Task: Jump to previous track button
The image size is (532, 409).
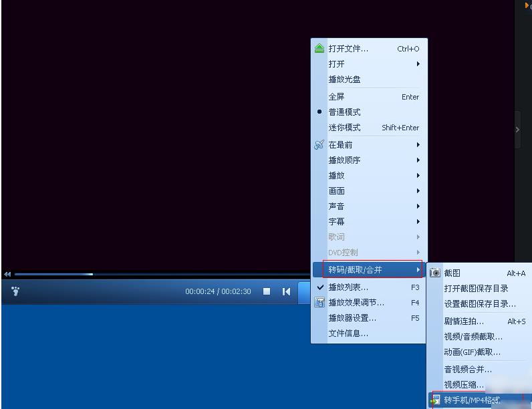Action: click(286, 291)
